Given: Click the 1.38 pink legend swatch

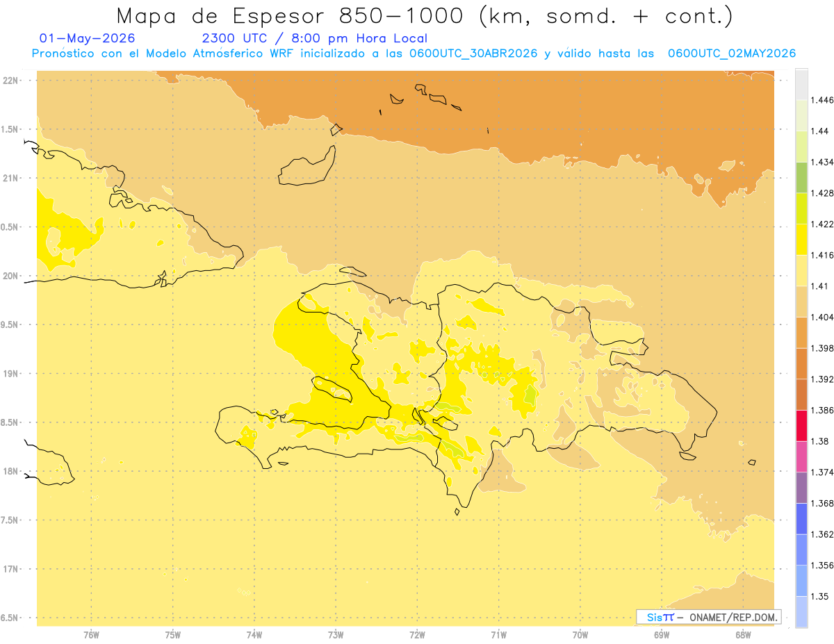Looking at the screenshot, I should 801,456.
